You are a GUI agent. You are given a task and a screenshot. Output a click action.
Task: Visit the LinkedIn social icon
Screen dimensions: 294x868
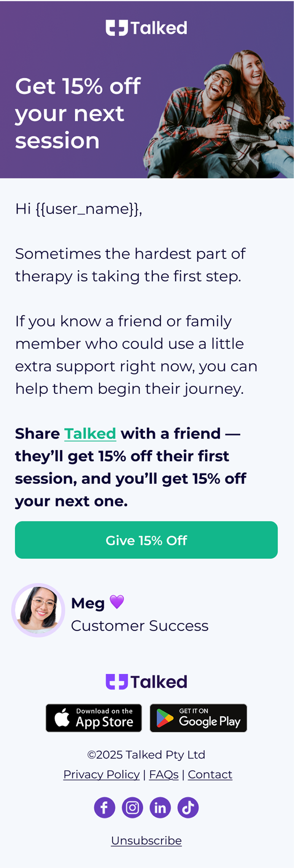pyautogui.click(x=160, y=807)
